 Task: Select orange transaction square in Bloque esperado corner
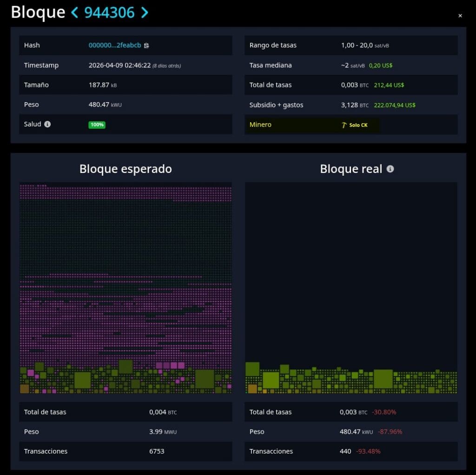pyautogui.click(x=24, y=389)
